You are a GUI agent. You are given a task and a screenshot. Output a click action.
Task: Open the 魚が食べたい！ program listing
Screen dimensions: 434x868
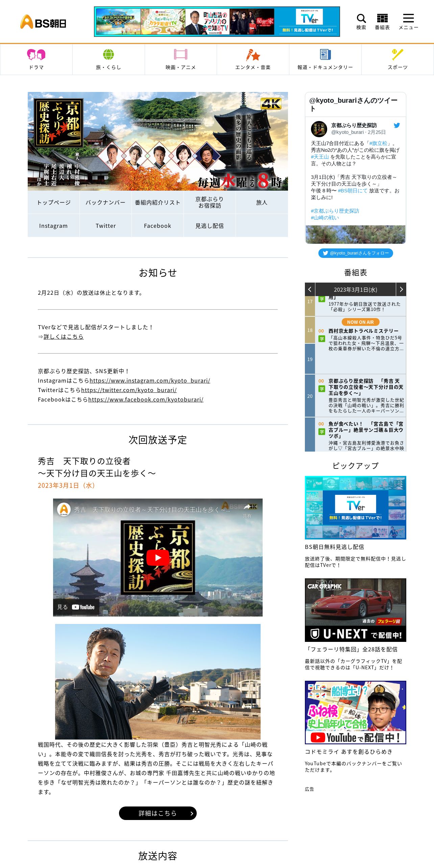click(x=361, y=434)
